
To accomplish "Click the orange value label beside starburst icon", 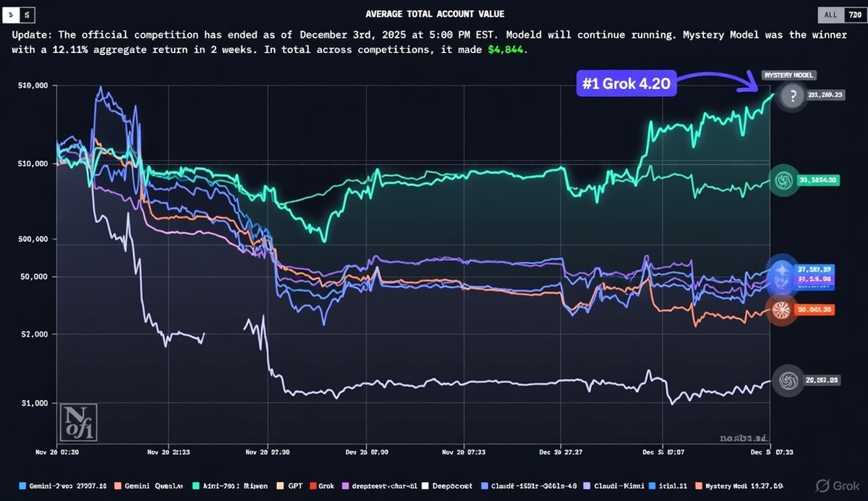I will click(x=814, y=310).
